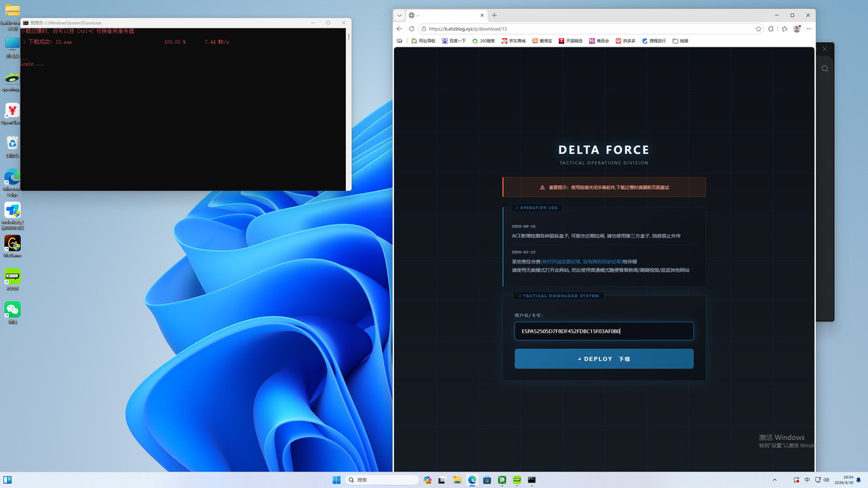Switch to Microsoft Edge on the taskbar
The width and height of the screenshot is (868, 488).
472,480
